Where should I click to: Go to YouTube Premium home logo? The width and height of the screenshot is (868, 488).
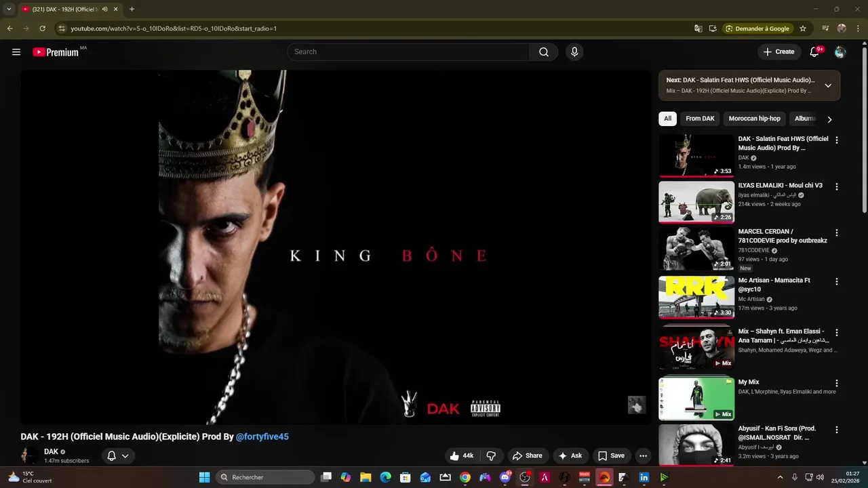coord(56,52)
